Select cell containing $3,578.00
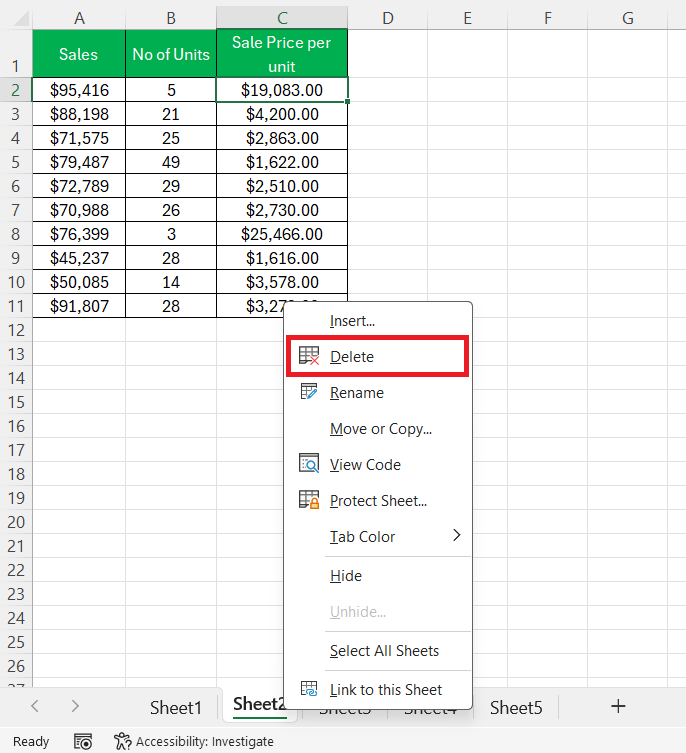 (x=282, y=282)
